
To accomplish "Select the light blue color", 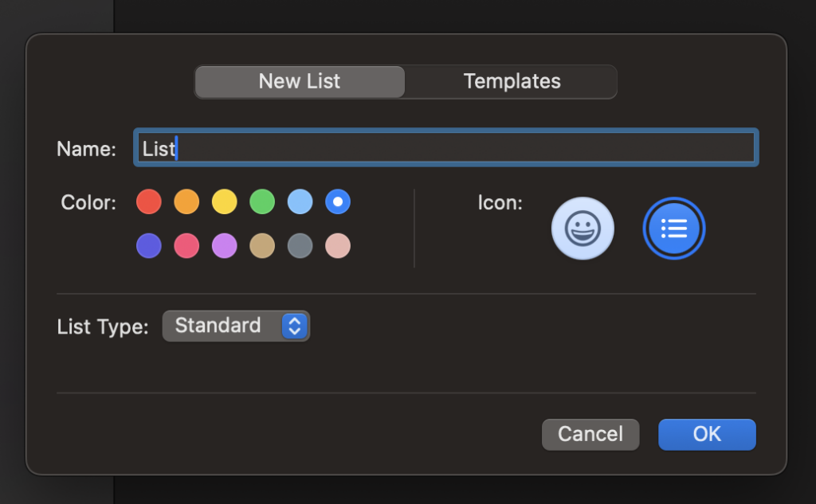I will tap(300, 201).
